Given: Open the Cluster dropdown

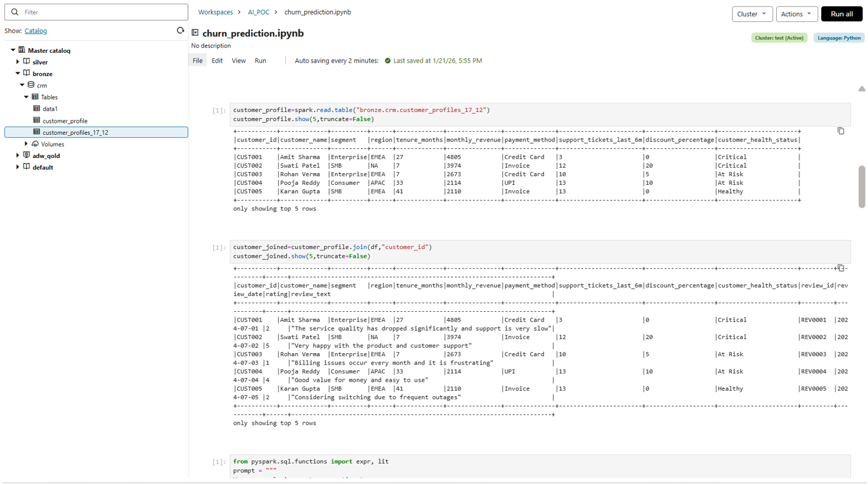Looking at the screenshot, I should [752, 14].
